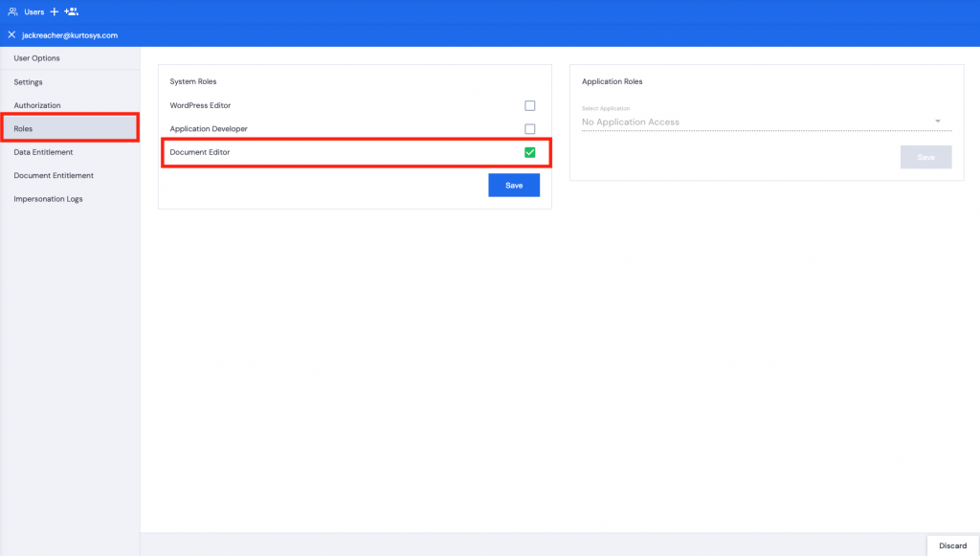Tick the Application Developer checkbox
The width and height of the screenshot is (980, 556).
point(529,128)
